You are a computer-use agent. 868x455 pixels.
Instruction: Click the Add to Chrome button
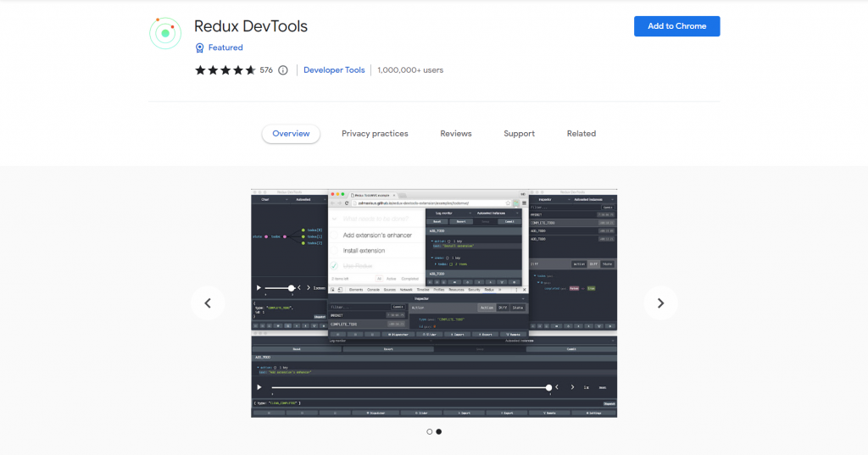(676, 26)
